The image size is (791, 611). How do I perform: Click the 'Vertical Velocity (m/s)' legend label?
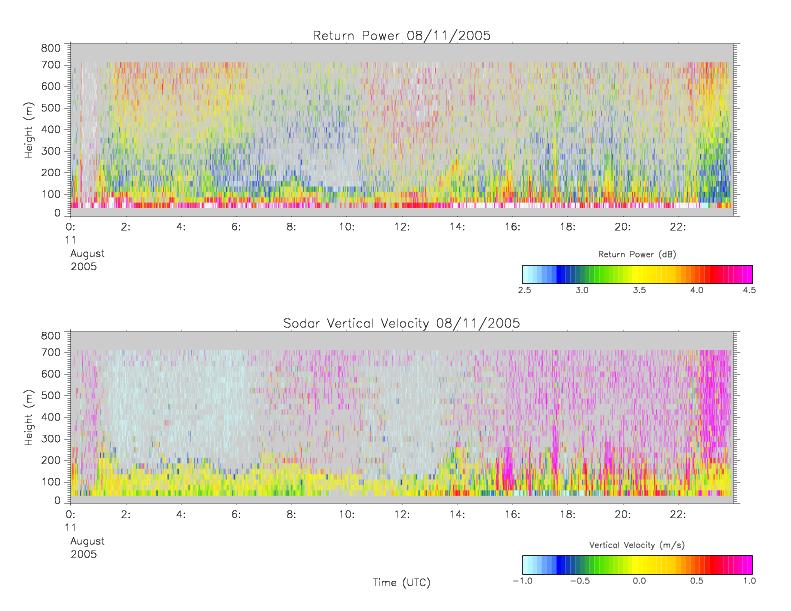(x=637, y=545)
